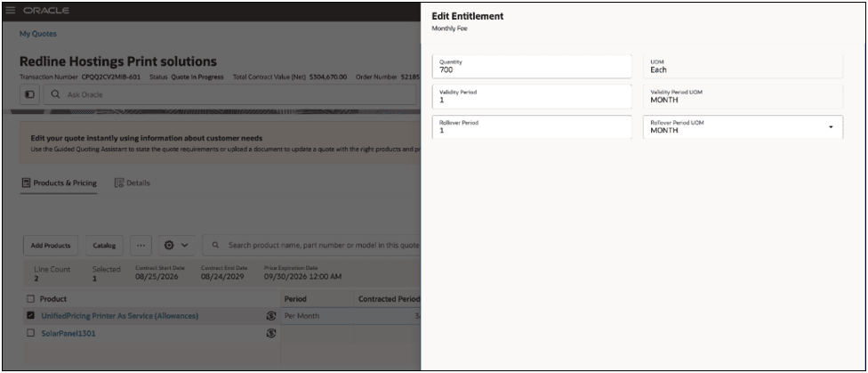
Task: Click the Transaction Number CPQQ2CV2MIB-601
Action: pos(110,77)
